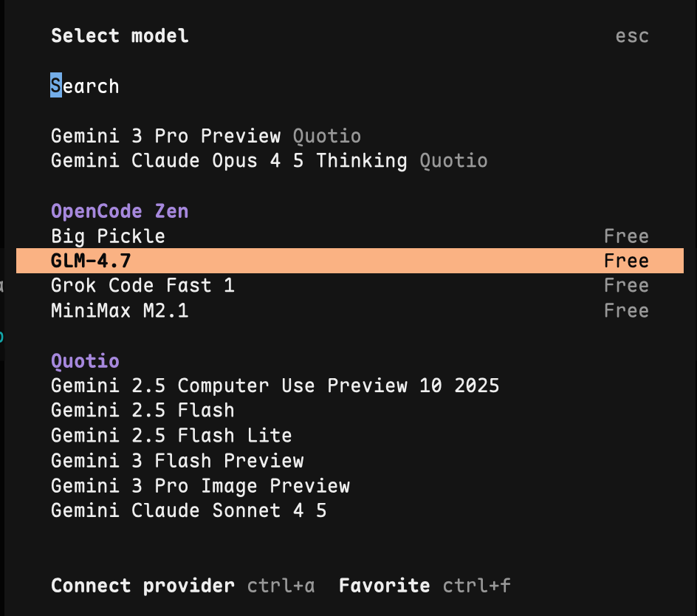Select Gemini 3 Pro Preview model
Viewport: 697px width, 616px height.
(166, 136)
